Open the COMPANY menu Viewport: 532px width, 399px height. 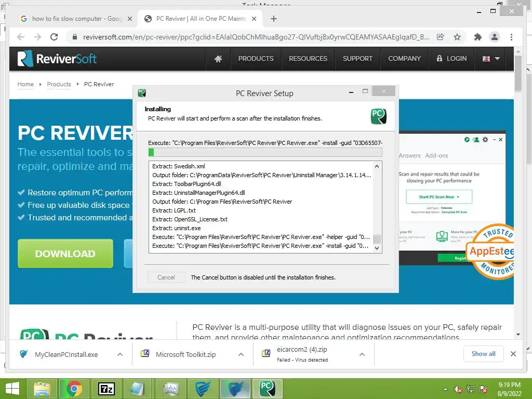pos(404,59)
